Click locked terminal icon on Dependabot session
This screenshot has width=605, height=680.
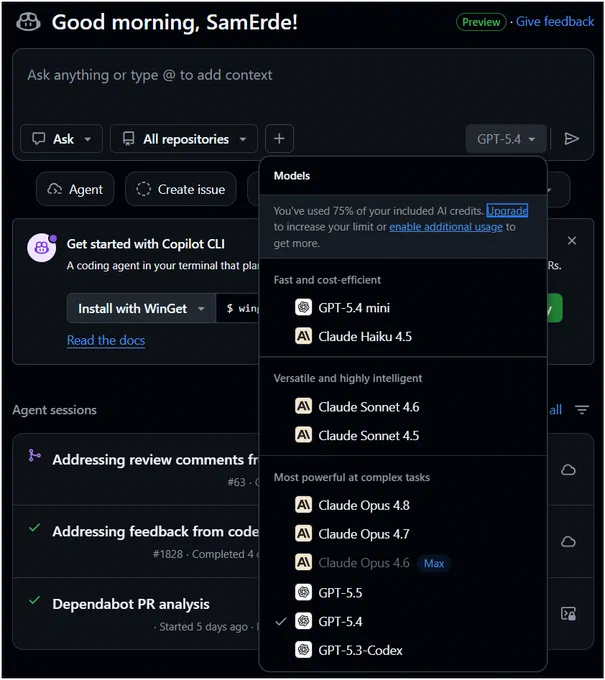[568, 614]
